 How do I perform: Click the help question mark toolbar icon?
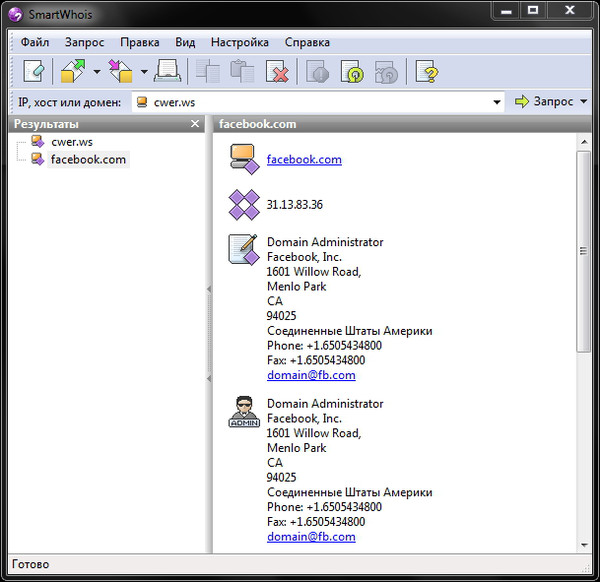(x=427, y=71)
